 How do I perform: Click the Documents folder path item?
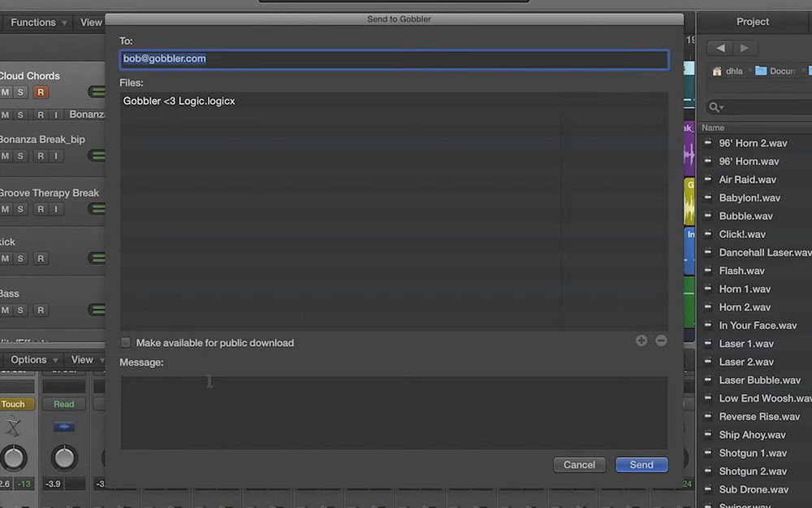775,71
